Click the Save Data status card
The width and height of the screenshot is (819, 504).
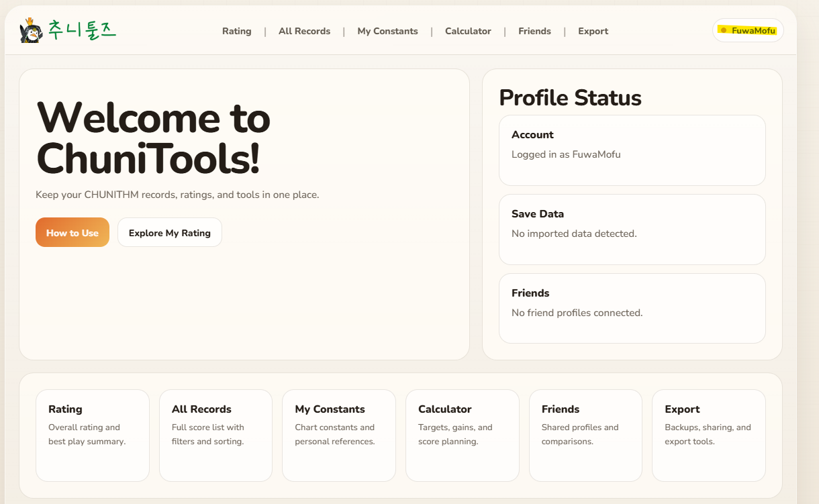[x=632, y=229]
